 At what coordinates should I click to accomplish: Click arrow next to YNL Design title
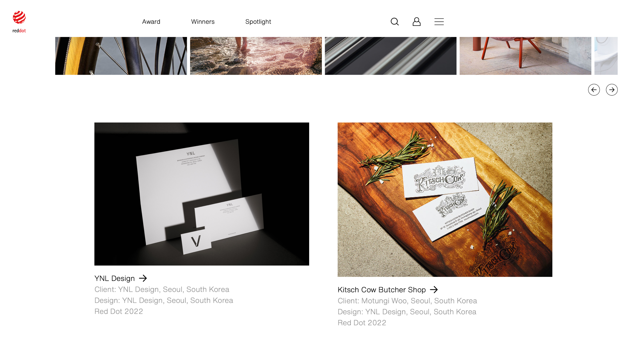coord(143,278)
